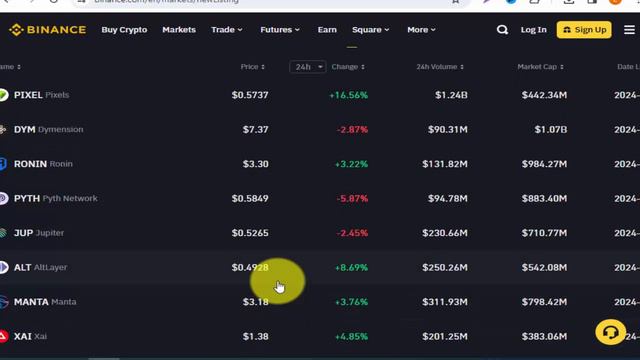Click the browser address bar
The image size is (640, 360).
269,2
